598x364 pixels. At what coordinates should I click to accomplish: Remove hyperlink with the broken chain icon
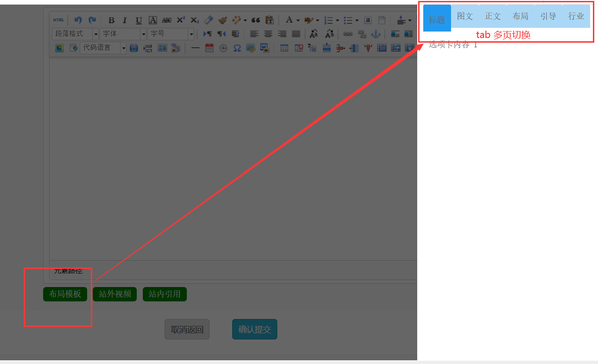[362, 34]
